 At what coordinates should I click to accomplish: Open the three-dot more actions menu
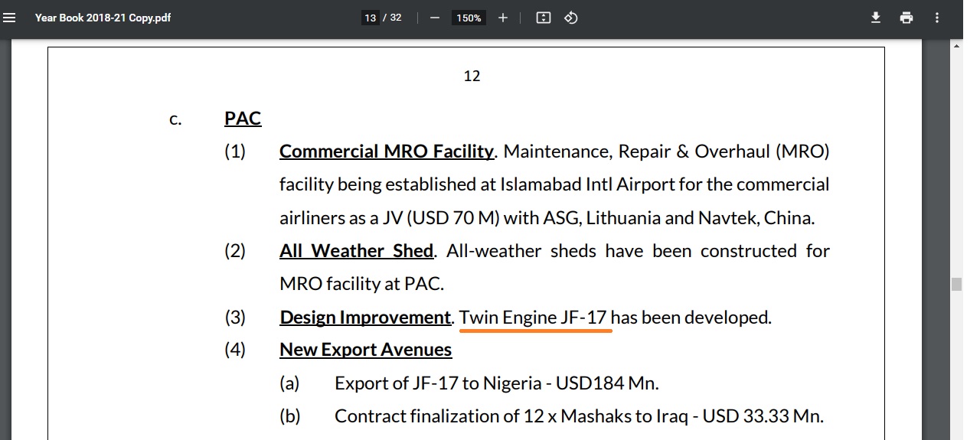click(937, 18)
